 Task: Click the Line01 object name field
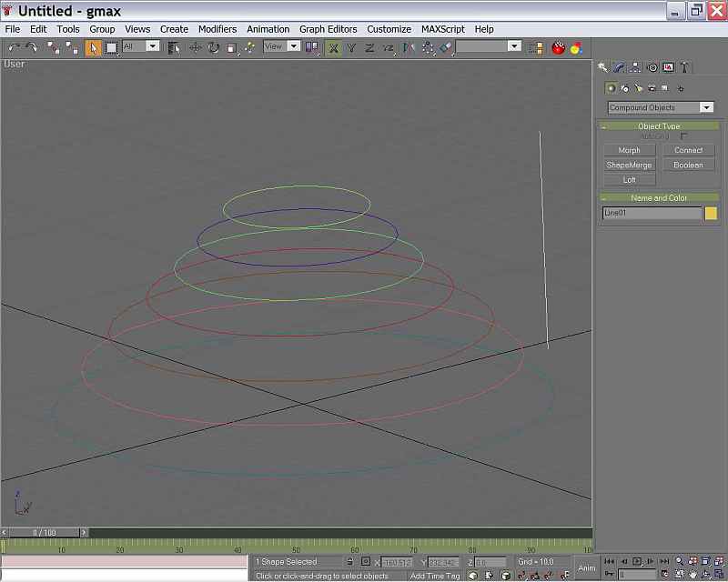pos(652,213)
